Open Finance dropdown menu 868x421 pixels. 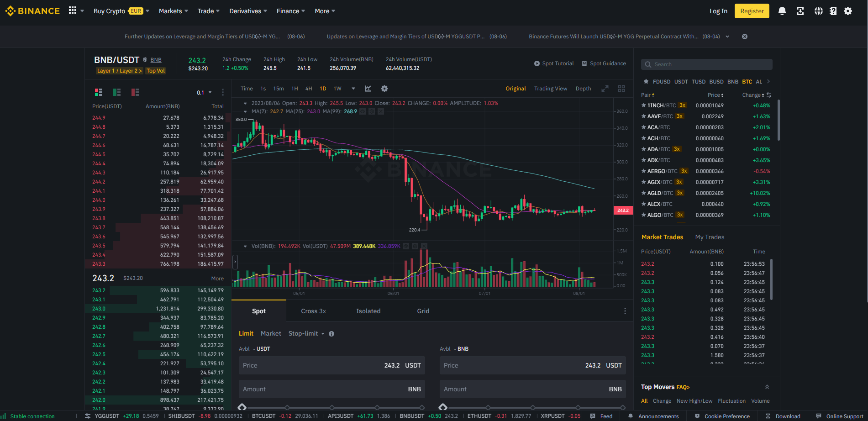click(x=290, y=11)
